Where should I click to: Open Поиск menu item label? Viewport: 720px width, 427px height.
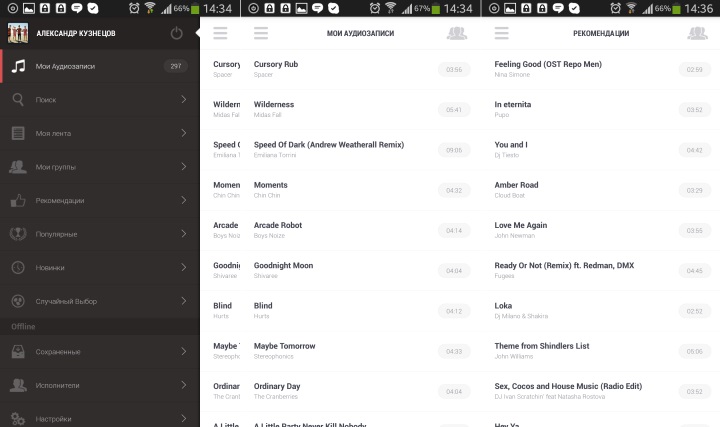[46, 100]
